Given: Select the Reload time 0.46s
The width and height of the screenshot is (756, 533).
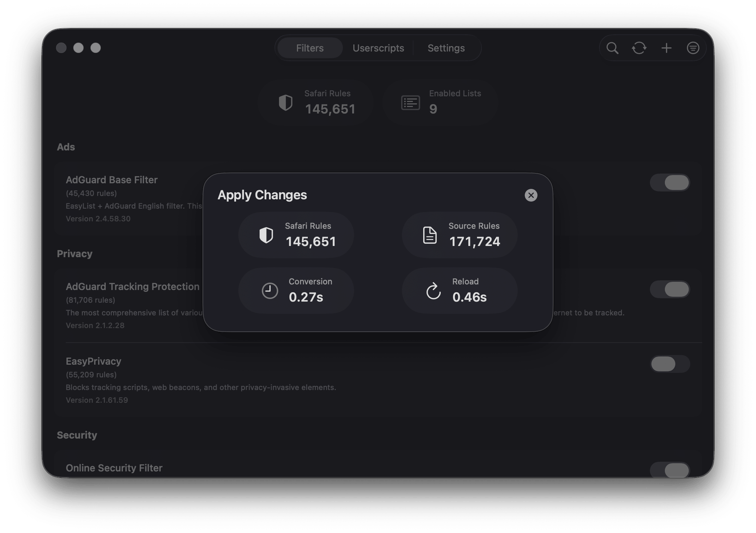Looking at the screenshot, I should coord(470,297).
